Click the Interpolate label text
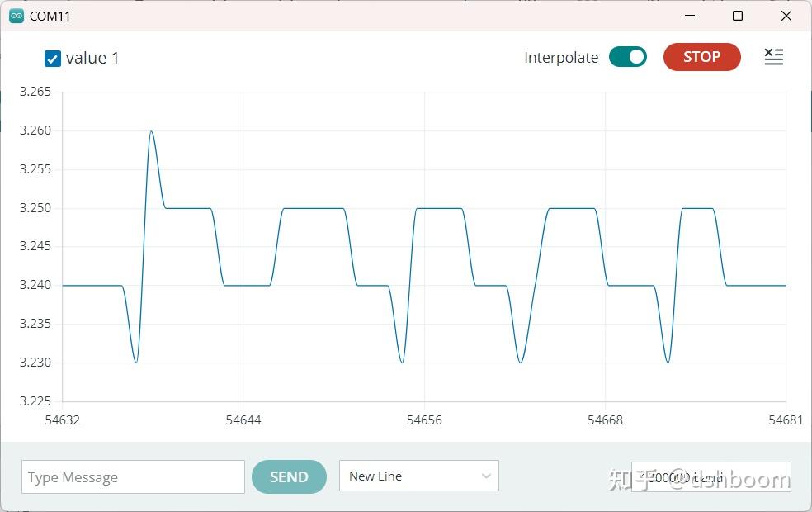 tap(560, 57)
